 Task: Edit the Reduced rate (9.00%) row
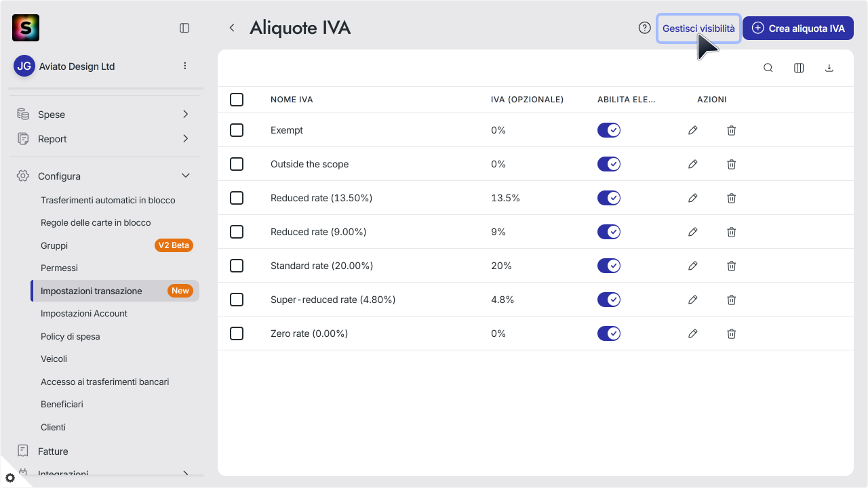point(693,232)
